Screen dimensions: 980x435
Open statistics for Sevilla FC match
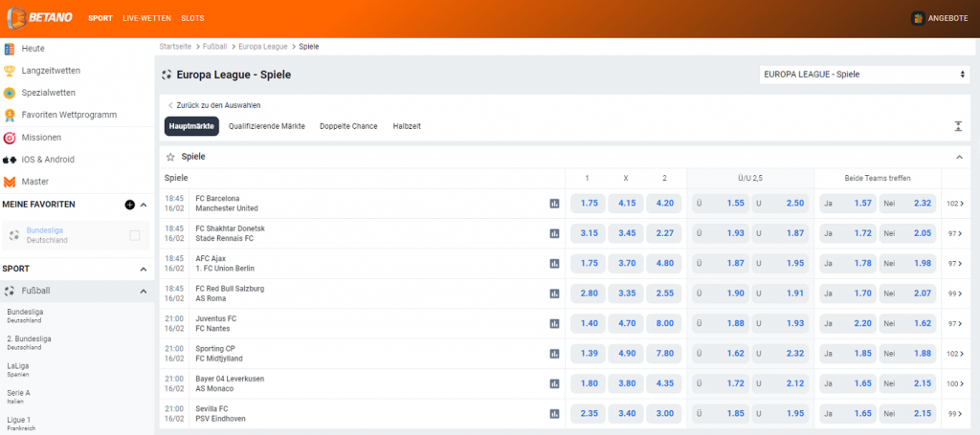[554, 413]
